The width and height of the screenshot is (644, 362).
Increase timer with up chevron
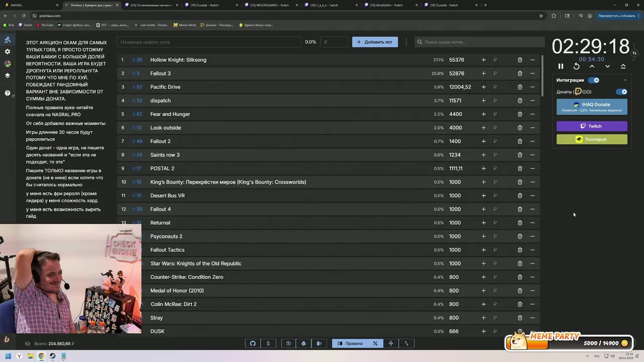(x=592, y=66)
